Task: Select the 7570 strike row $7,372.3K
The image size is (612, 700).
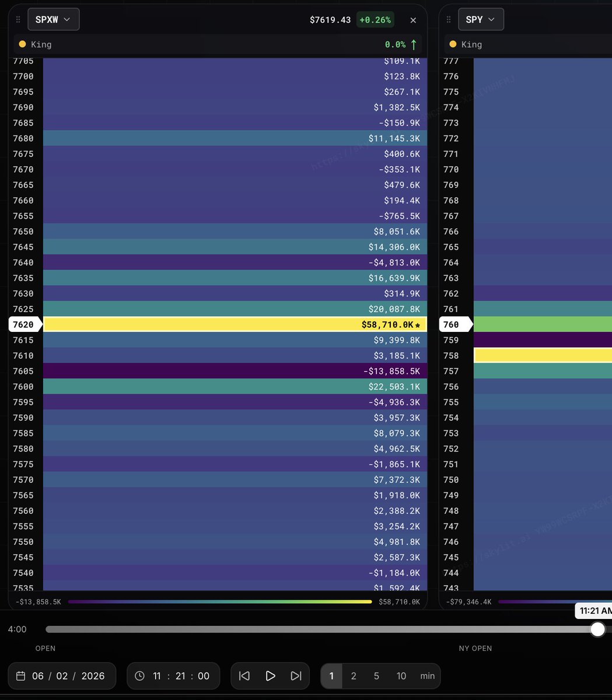Action: (235, 480)
